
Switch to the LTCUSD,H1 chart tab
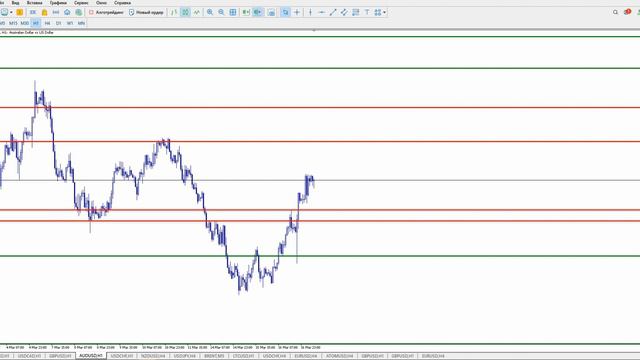(244, 356)
